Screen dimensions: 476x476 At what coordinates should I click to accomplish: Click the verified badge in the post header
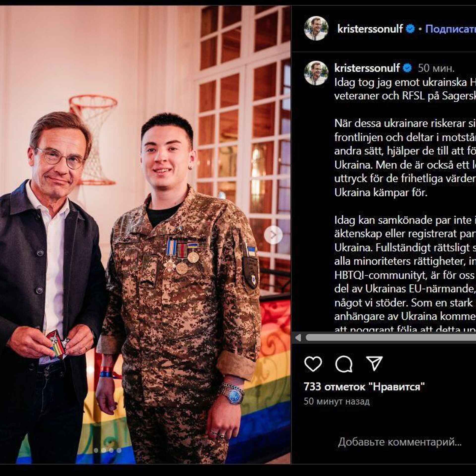pyautogui.click(x=410, y=29)
